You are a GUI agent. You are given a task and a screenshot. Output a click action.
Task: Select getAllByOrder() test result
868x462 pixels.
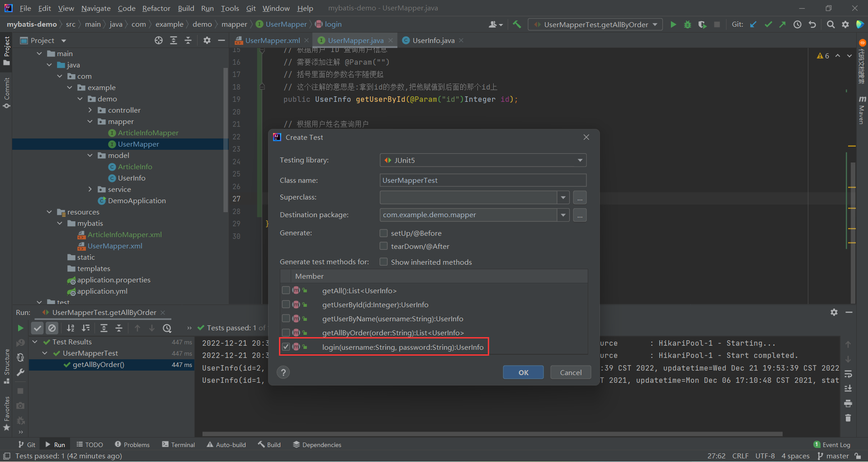(98, 365)
